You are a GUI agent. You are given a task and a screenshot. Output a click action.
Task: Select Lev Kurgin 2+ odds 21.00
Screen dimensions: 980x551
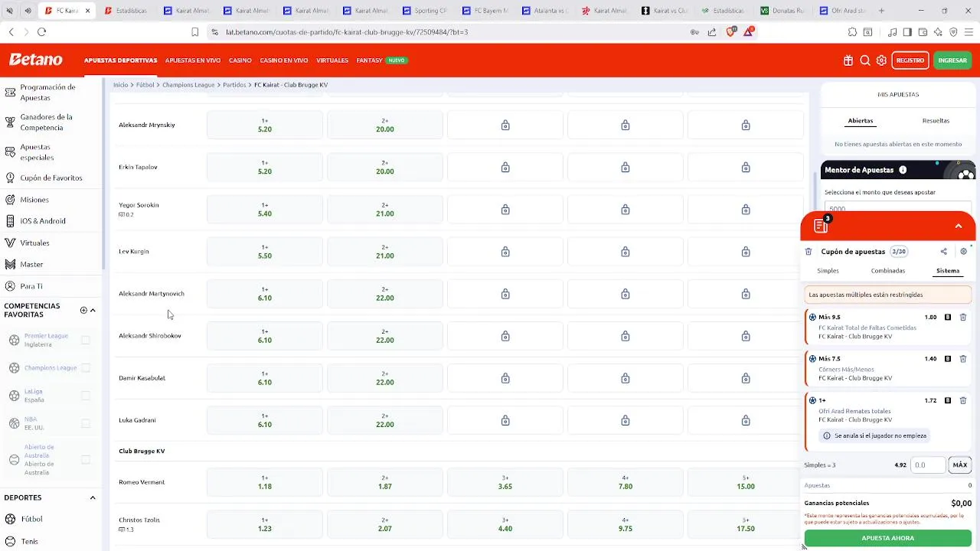385,252
